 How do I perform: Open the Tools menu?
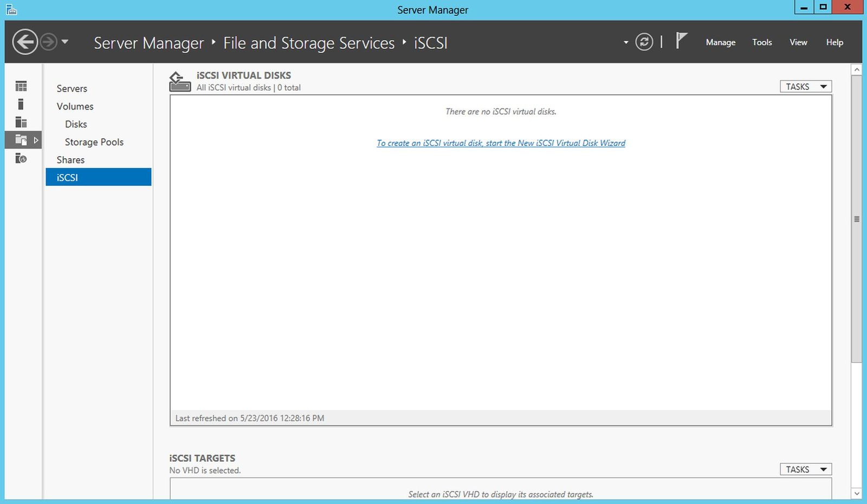(x=761, y=42)
